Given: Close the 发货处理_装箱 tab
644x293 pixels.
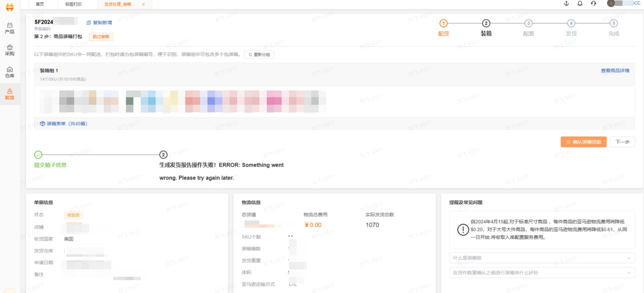Looking at the screenshot, I should click(144, 4).
